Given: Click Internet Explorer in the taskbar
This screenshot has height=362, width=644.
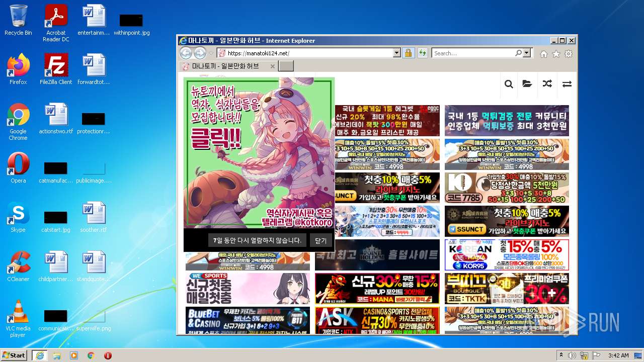Looking at the screenshot, I should (x=39, y=355).
